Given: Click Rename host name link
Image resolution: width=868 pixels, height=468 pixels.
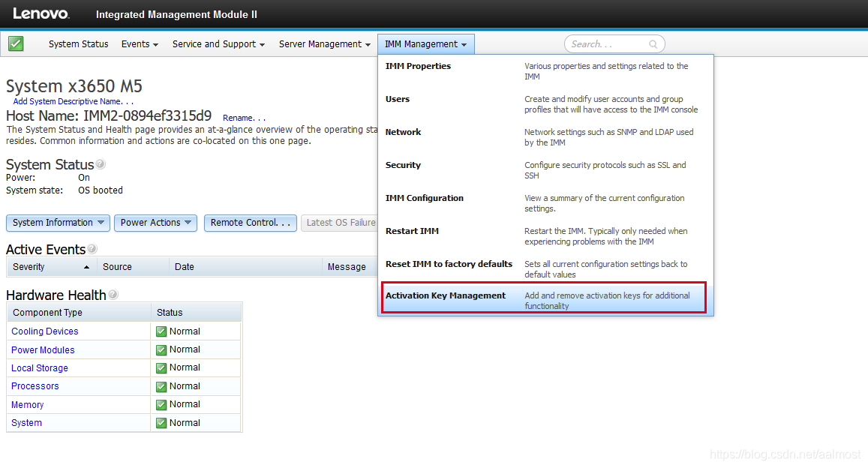Looking at the screenshot, I should [244, 118].
